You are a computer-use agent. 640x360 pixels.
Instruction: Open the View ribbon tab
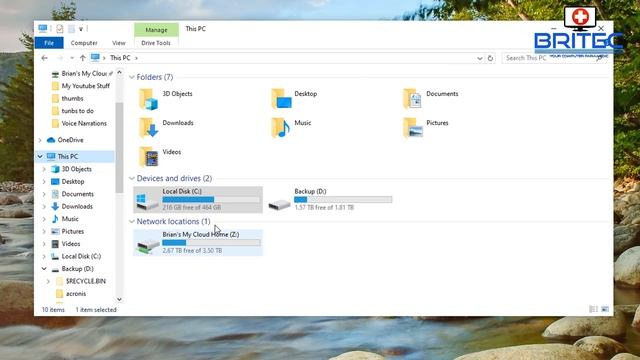[119, 43]
